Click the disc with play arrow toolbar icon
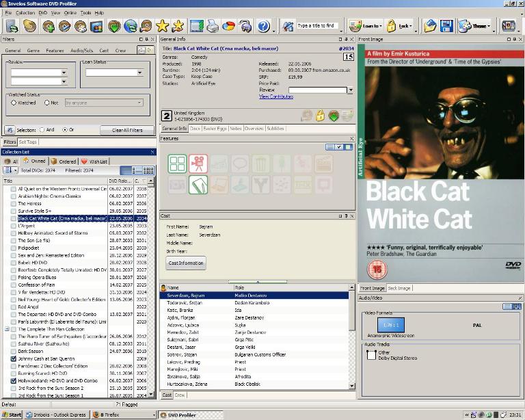Screen dimensions: 525x420 [x=64, y=26]
